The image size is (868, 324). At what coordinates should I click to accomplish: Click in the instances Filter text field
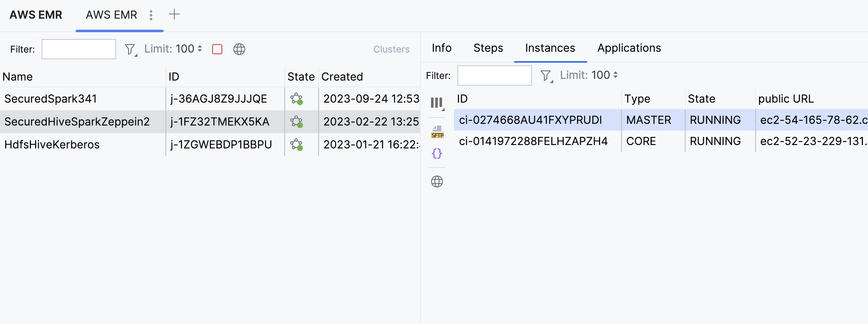coord(494,75)
